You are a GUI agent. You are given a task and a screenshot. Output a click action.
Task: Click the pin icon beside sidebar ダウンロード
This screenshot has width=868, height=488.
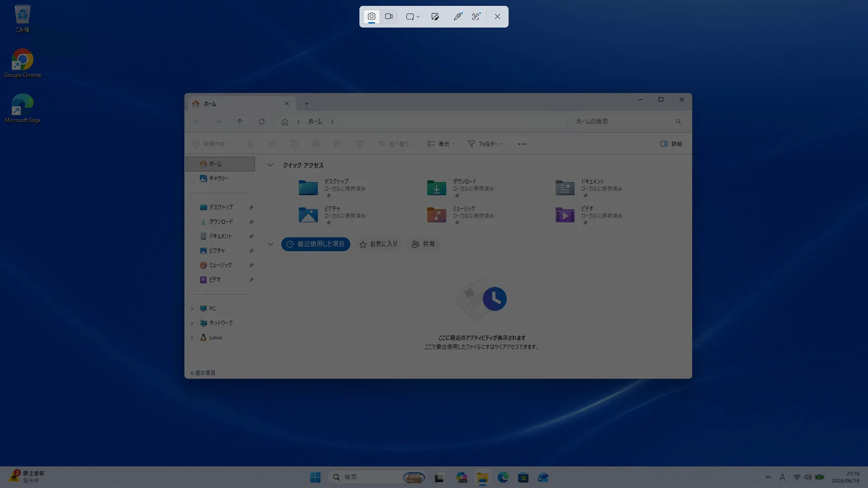251,222
